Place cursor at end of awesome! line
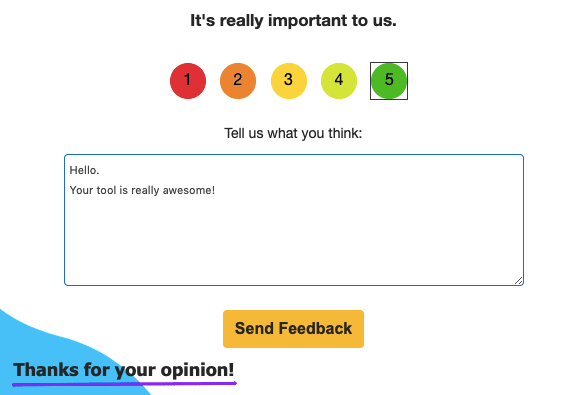Image resolution: width=587 pixels, height=395 pixels. pos(216,190)
